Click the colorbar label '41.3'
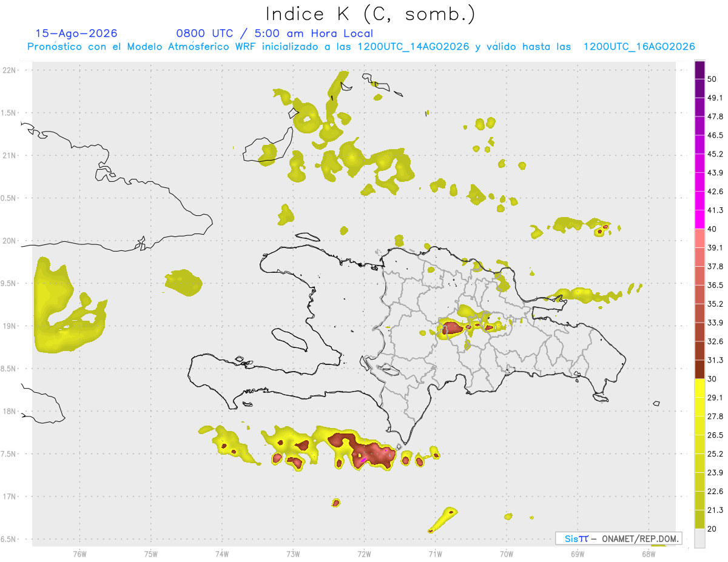 pyautogui.click(x=716, y=210)
